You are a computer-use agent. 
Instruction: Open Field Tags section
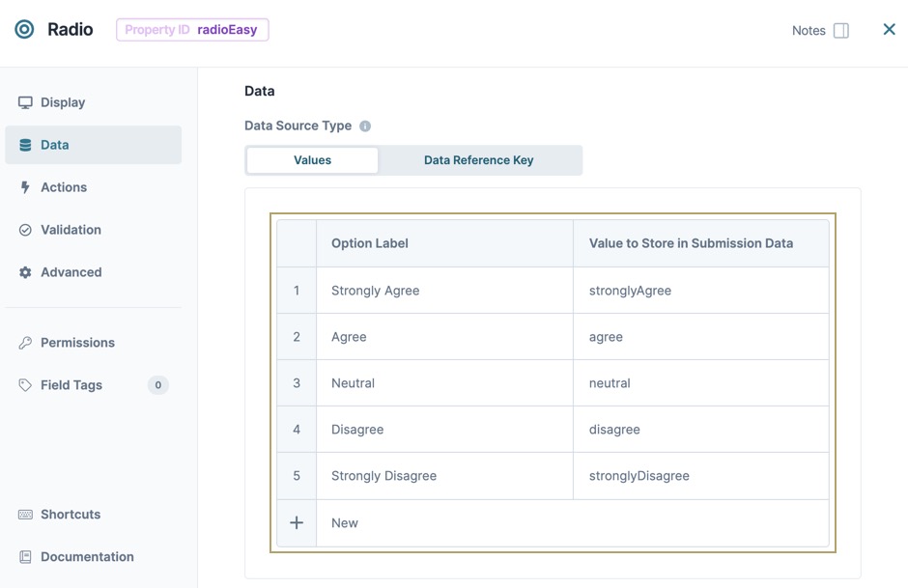94,385
